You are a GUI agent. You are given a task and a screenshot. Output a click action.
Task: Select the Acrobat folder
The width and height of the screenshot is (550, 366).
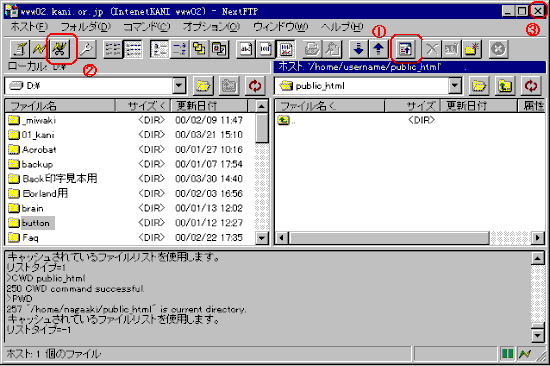coord(32,149)
